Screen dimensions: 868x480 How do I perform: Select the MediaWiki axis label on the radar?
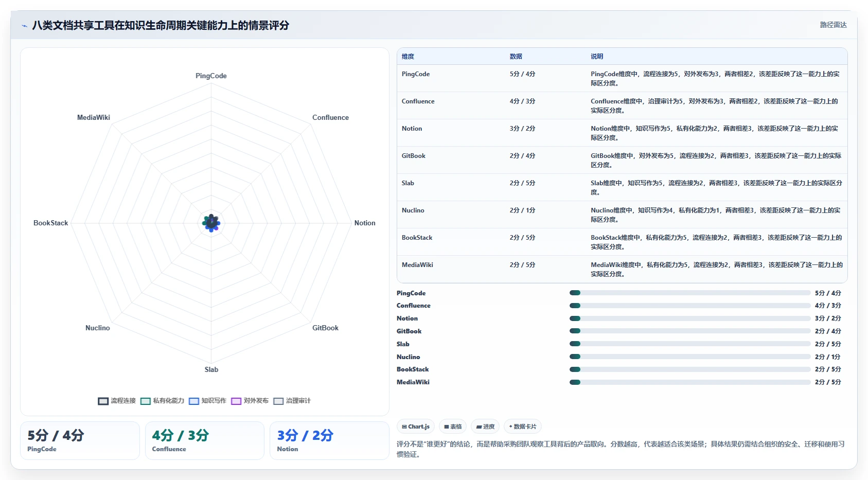94,117
